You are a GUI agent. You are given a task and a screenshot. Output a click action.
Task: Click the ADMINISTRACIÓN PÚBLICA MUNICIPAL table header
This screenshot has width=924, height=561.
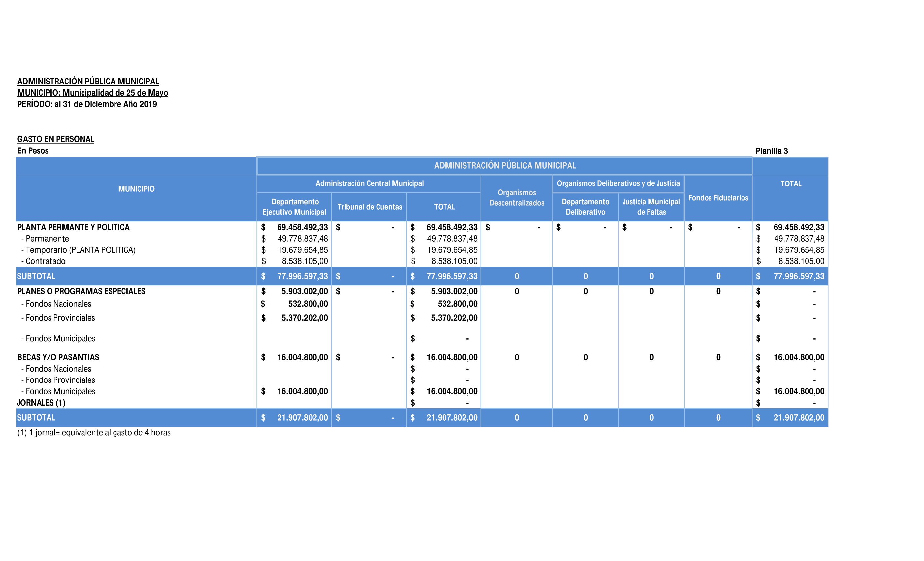coord(504,165)
